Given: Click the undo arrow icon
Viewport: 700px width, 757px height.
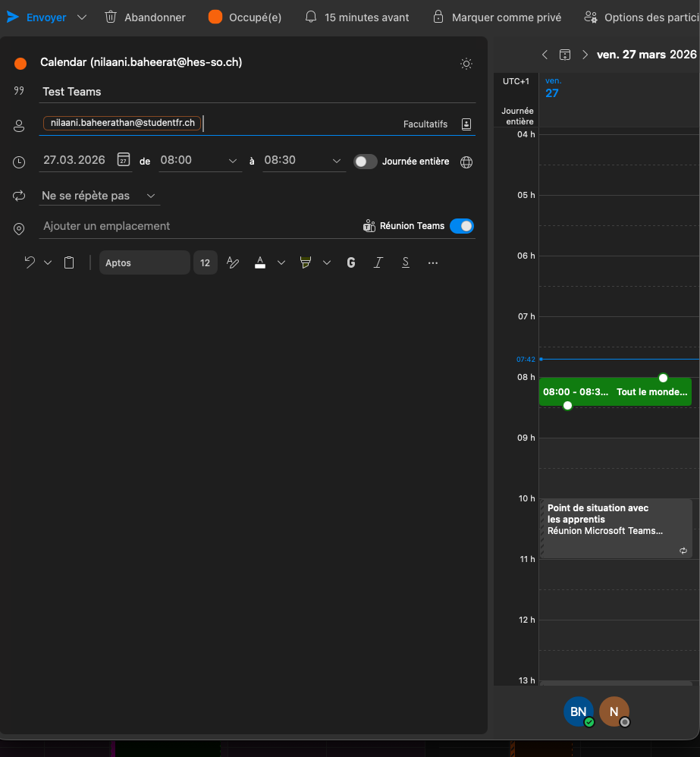Looking at the screenshot, I should tap(30, 262).
